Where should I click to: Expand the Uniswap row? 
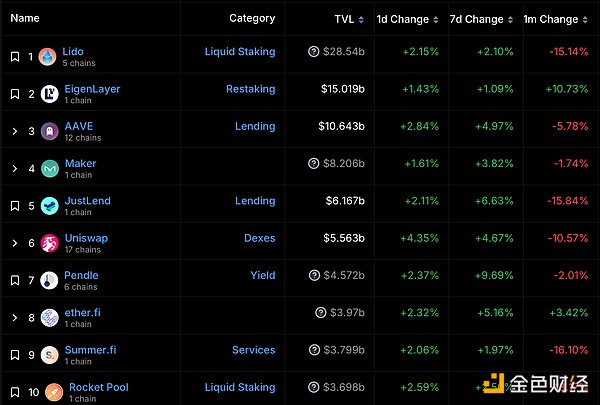coord(15,243)
